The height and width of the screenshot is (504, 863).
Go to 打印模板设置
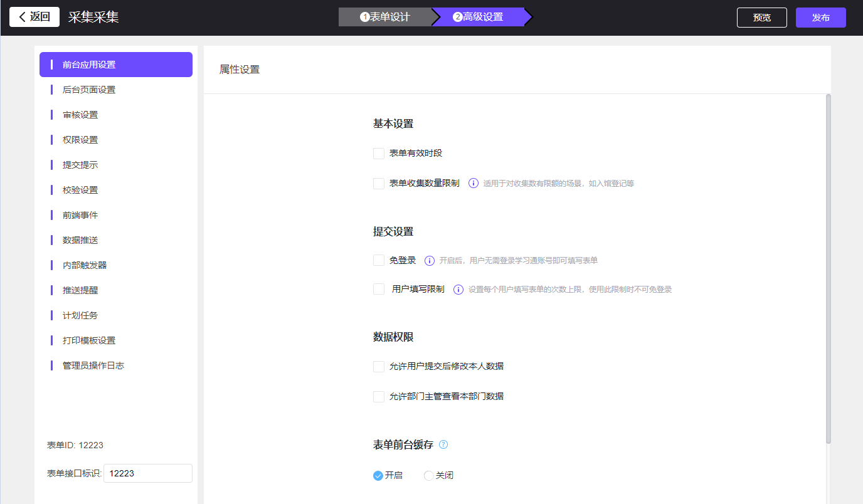tap(116, 340)
